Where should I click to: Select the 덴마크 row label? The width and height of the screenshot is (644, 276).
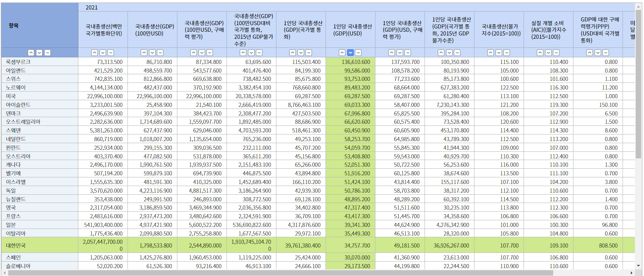pos(13,113)
